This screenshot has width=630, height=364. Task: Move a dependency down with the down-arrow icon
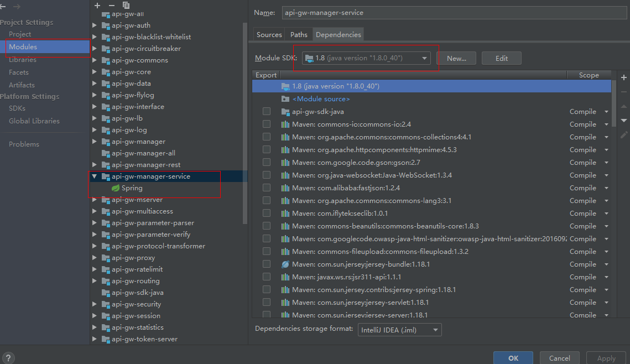(624, 119)
